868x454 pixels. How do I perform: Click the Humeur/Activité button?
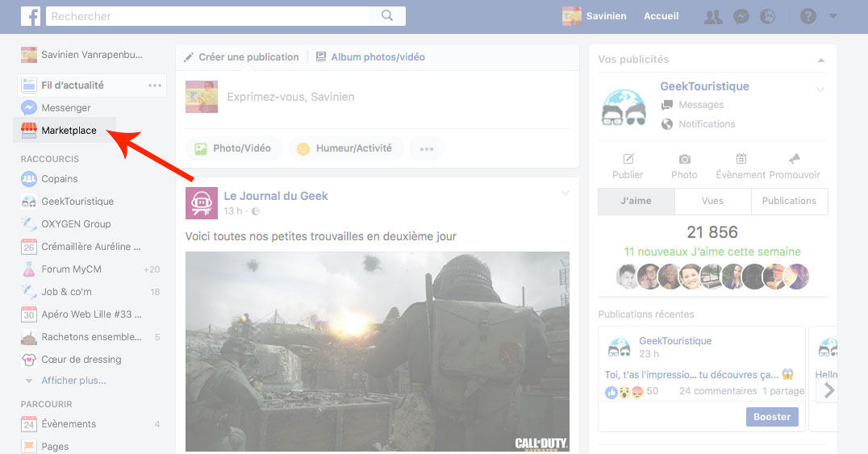click(x=345, y=148)
